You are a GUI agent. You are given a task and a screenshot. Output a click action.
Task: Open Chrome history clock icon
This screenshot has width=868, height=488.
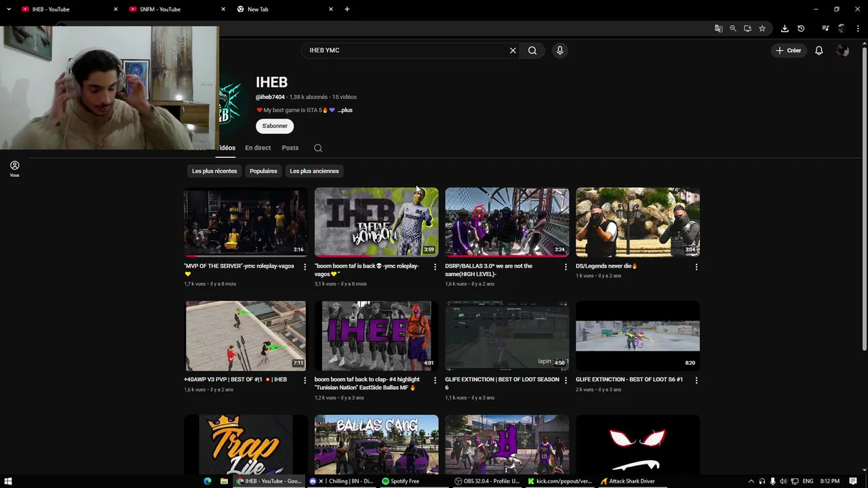pyautogui.click(x=801, y=28)
